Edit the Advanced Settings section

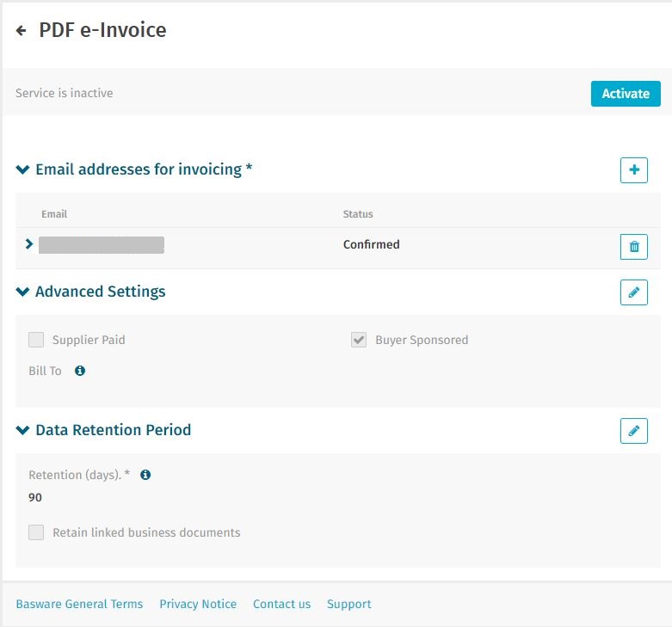click(x=633, y=292)
